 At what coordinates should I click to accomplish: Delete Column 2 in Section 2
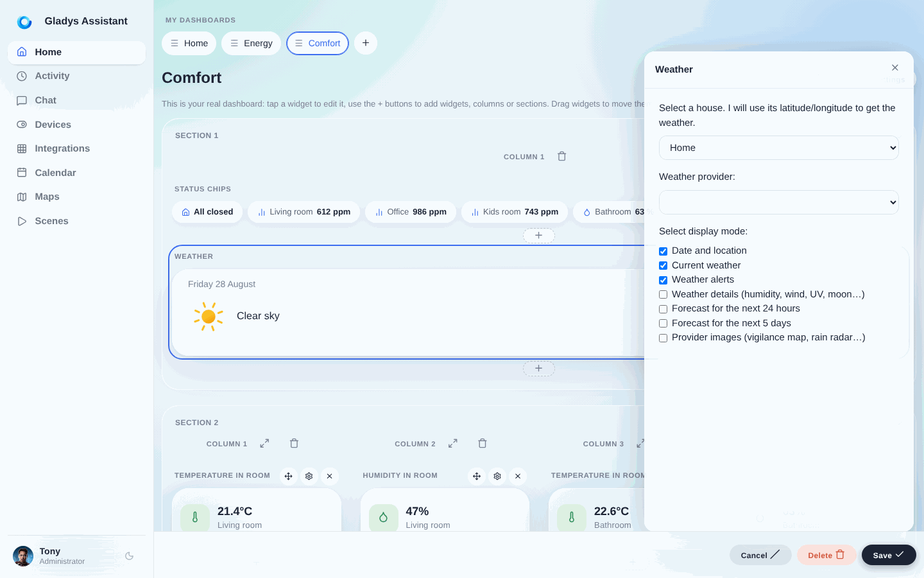(x=483, y=443)
